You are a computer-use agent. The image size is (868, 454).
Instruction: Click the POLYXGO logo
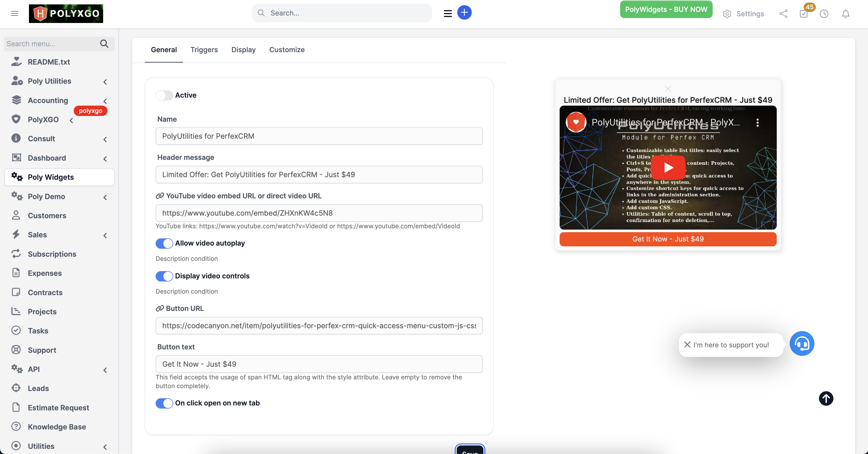pyautogui.click(x=66, y=13)
